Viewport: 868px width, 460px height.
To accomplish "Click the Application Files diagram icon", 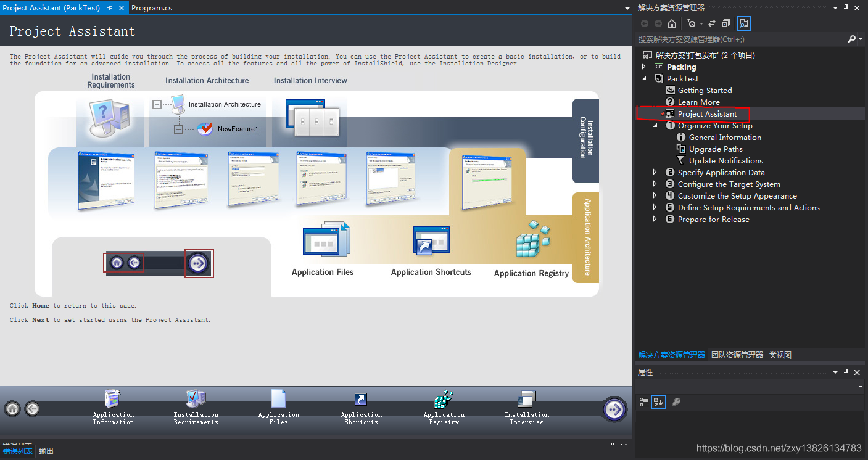I will point(326,240).
